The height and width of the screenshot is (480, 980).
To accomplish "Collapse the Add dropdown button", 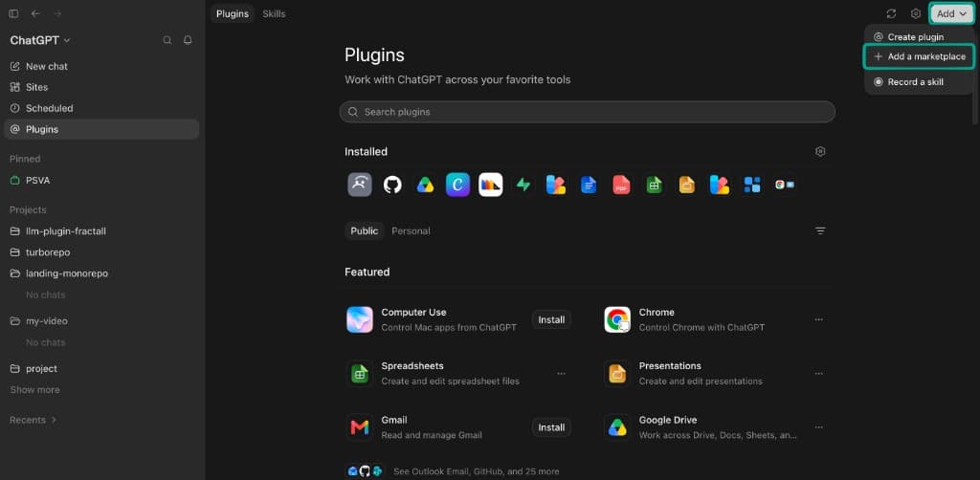I will point(951,13).
